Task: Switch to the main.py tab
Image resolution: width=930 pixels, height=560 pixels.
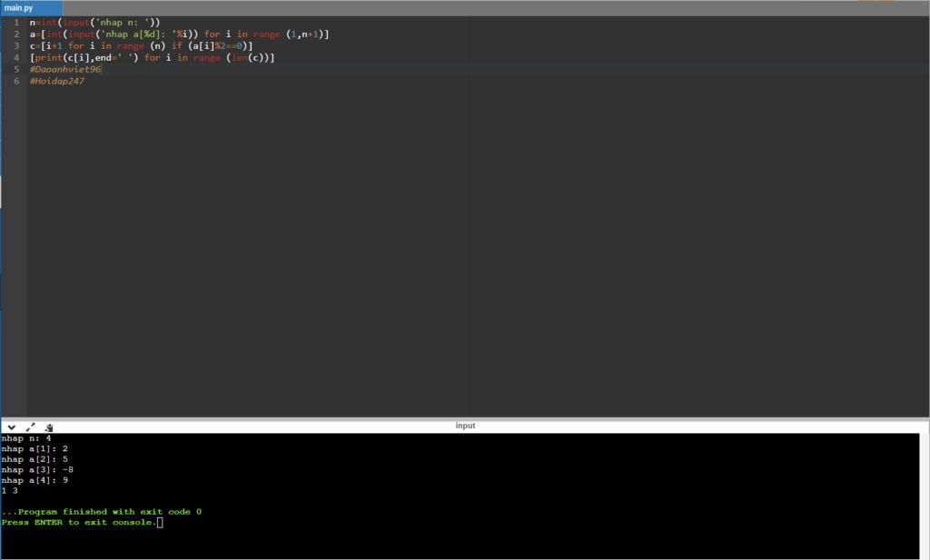Action: pos(31,7)
